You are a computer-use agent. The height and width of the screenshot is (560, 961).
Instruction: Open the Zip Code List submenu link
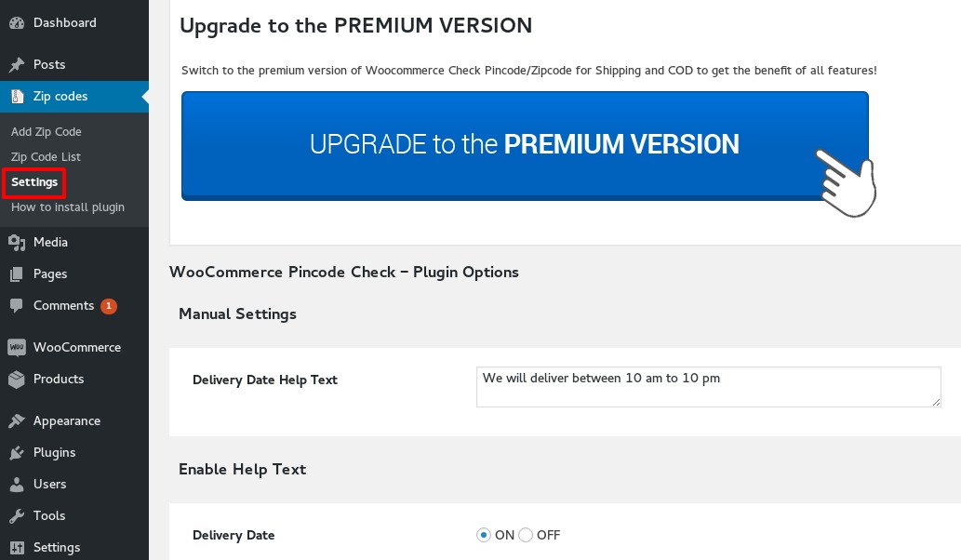(46, 157)
